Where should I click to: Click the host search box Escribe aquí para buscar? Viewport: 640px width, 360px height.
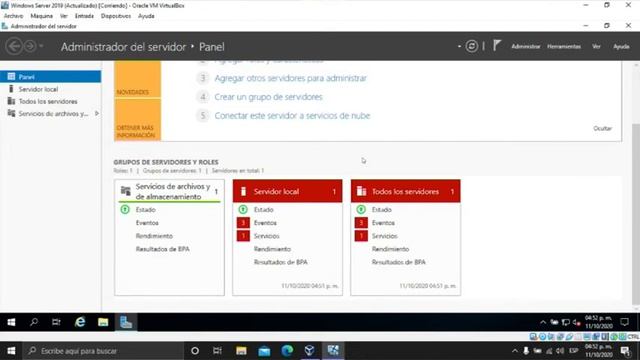click(x=102, y=351)
